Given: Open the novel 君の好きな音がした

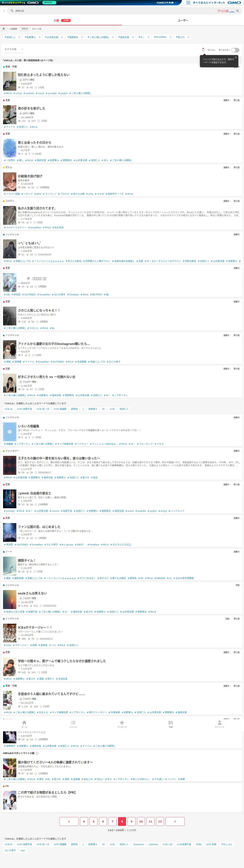Looking at the screenshot, I should (31, 109).
